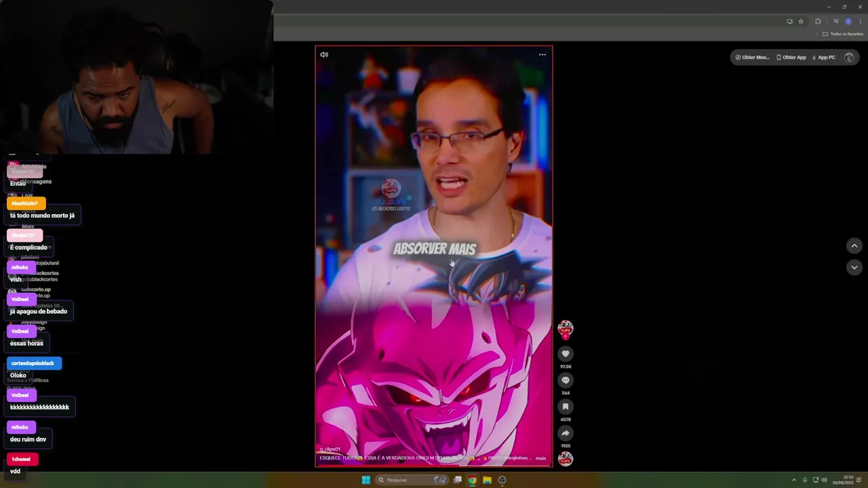Open the Chrome three-dot menu
Screen dimensions: 868x488
click(861, 22)
